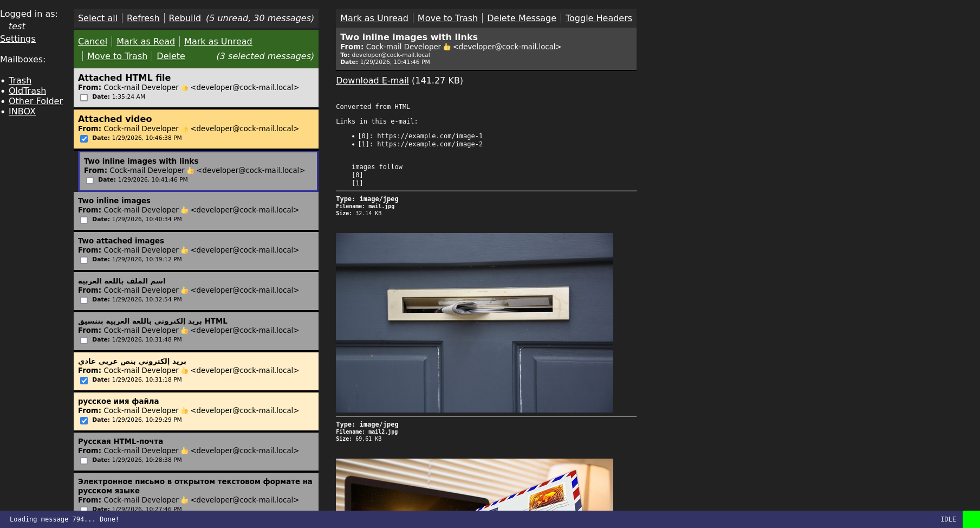Toggle Headers for the open e-mail
Screen dimensions: 980x528
(x=598, y=18)
